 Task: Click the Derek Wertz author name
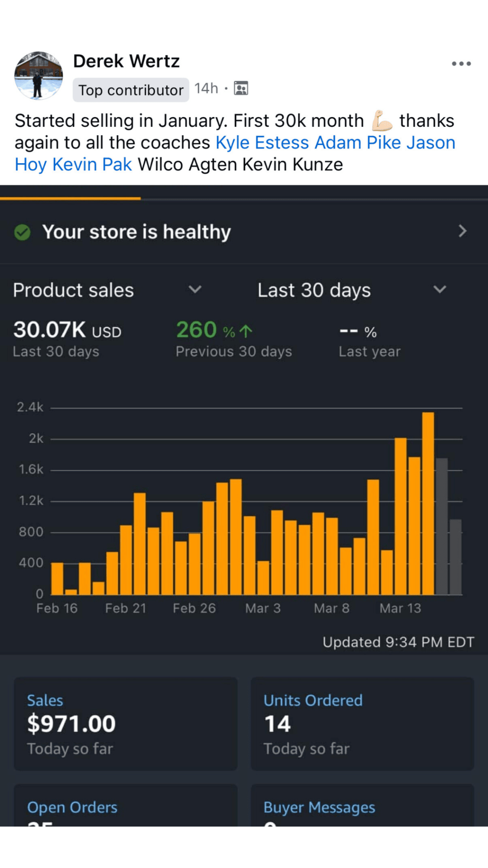pos(126,61)
